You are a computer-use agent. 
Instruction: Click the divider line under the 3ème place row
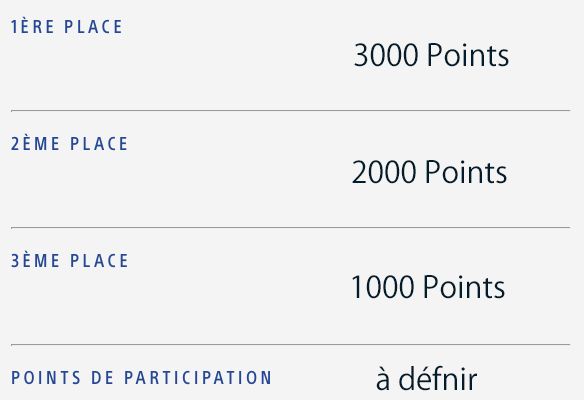tap(291, 345)
